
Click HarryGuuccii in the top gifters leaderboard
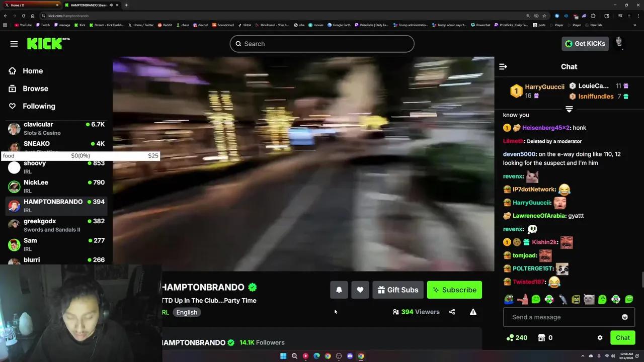coord(544,87)
